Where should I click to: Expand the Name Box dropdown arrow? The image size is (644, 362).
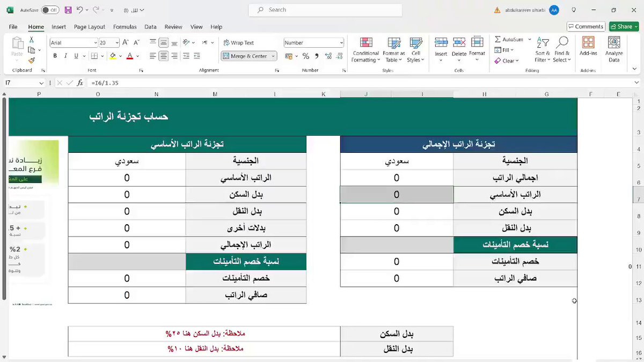pos(41,83)
